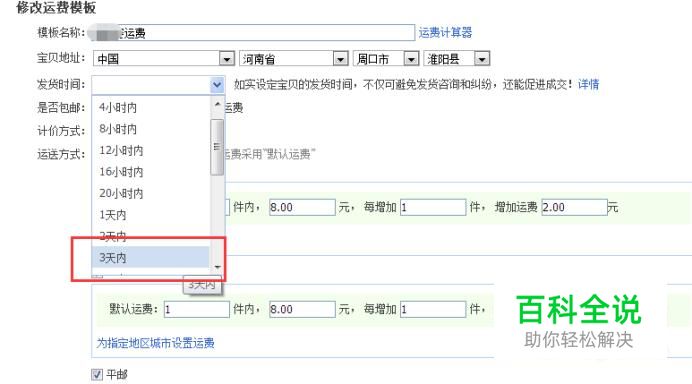Choose 12小时内 shipping time
Viewport: 692px width, 384px height.
pos(150,150)
